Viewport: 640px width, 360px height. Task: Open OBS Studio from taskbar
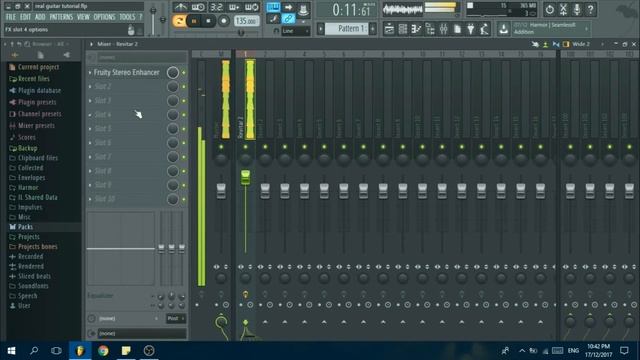(149, 351)
